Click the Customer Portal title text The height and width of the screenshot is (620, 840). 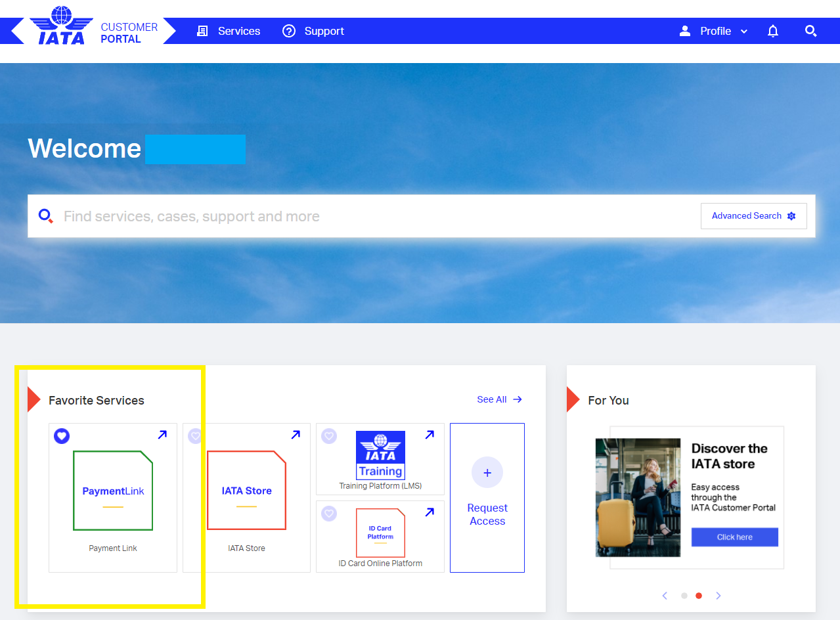pyautogui.click(x=129, y=33)
